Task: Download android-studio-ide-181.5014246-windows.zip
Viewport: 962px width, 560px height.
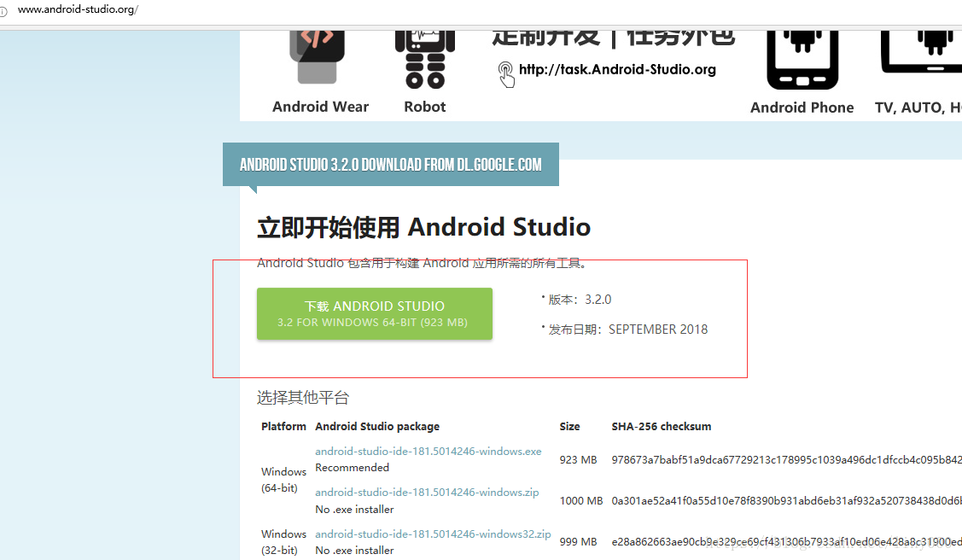Action: [427, 492]
